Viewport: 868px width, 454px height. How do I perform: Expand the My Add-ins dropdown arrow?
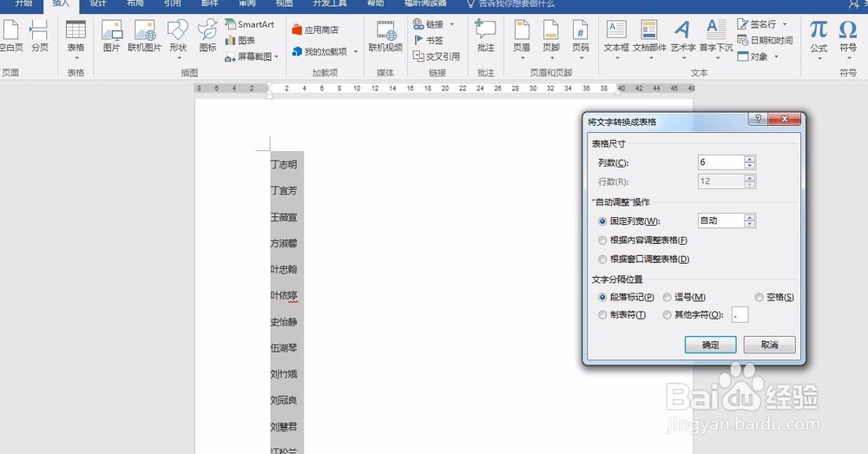point(355,51)
